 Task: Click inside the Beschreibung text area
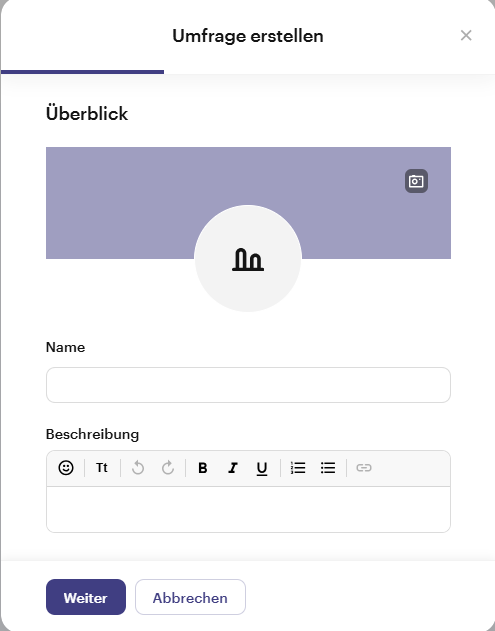coord(248,509)
